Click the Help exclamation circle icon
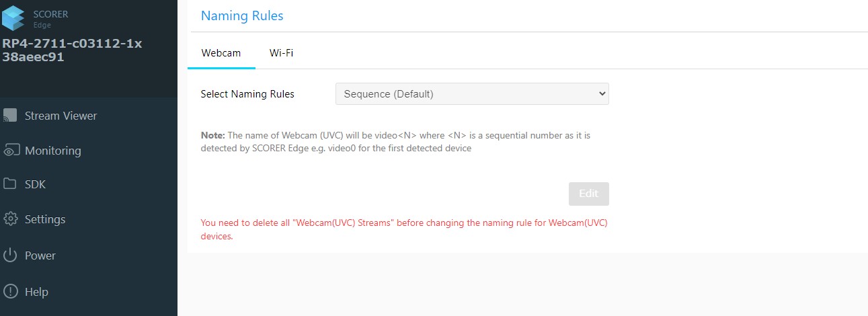The image size is (868, 316). pyautogui.click(x=10, y=292)
